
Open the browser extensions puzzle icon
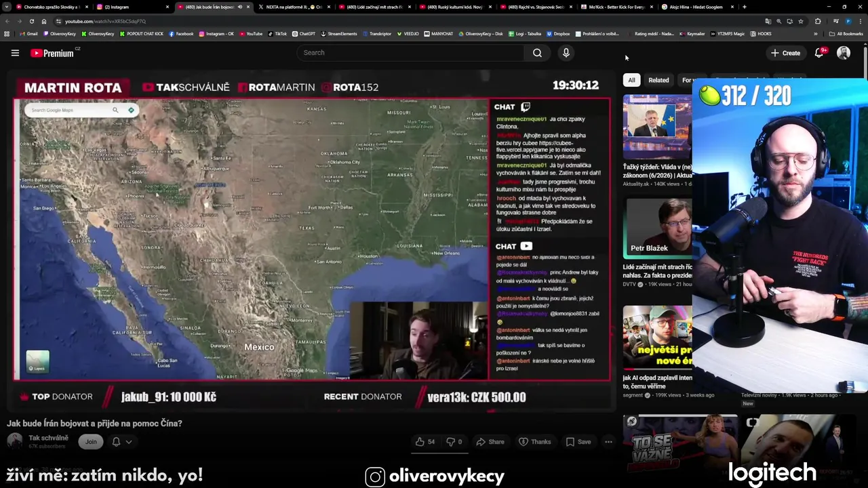[818, 21]
